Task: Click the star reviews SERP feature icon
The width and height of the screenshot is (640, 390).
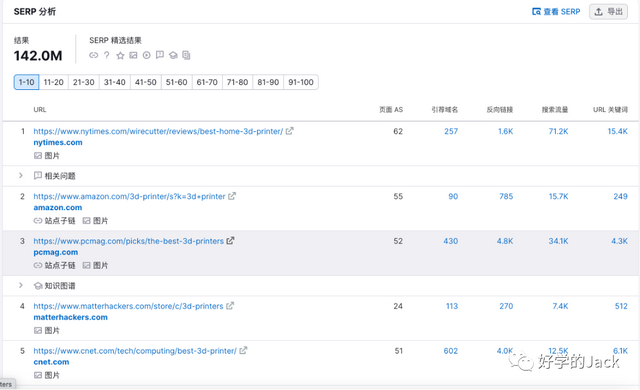Action: pos(120,55)
